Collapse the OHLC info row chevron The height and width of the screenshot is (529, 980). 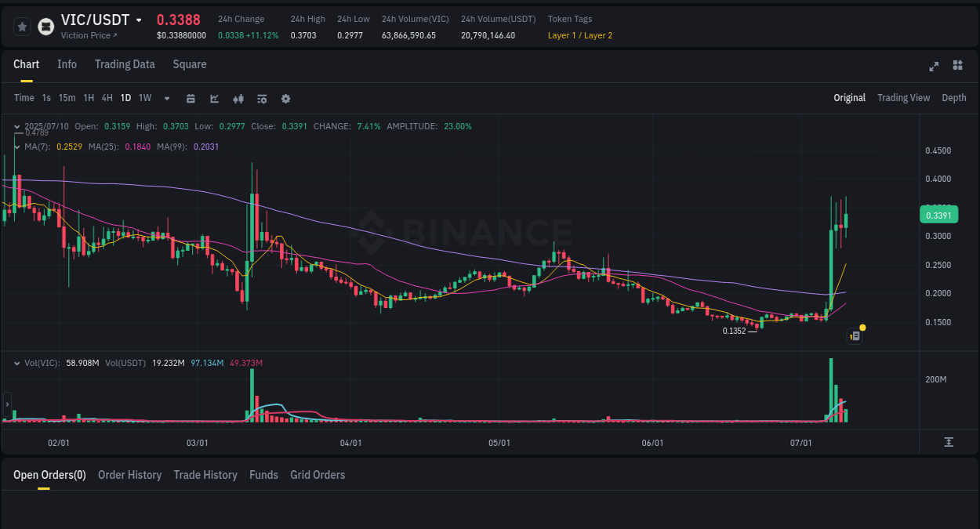(17, 125)
